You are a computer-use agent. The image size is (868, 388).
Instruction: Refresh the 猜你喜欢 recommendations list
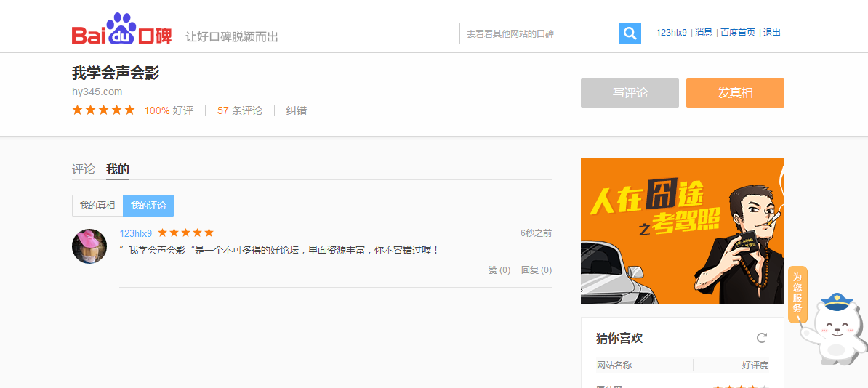(x=762, y=338)
